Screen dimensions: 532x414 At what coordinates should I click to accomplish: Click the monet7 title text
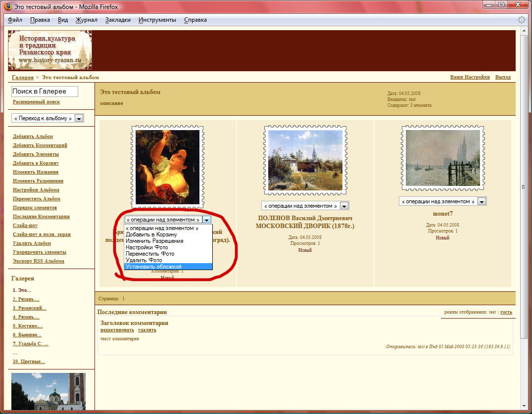coord(443,214)
